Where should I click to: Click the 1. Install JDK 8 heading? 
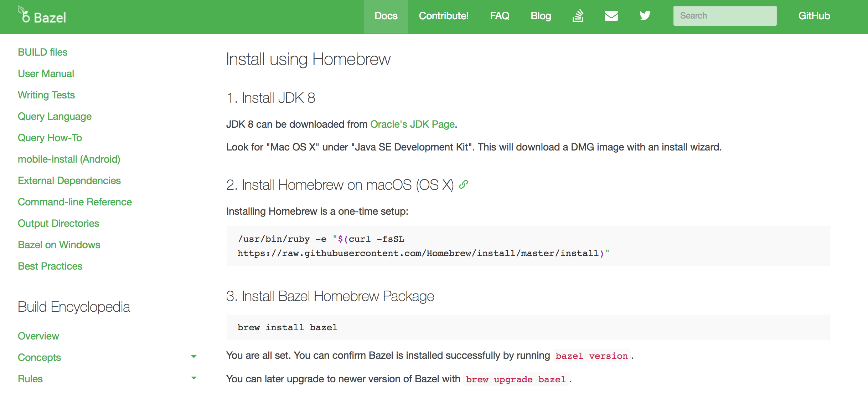271,98
